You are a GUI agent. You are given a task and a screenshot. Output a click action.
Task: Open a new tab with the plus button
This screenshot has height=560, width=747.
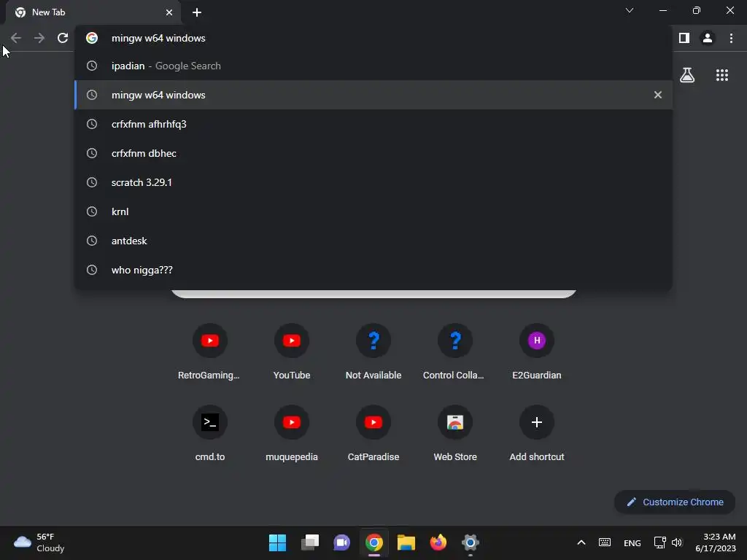click(x=197, y=12)
